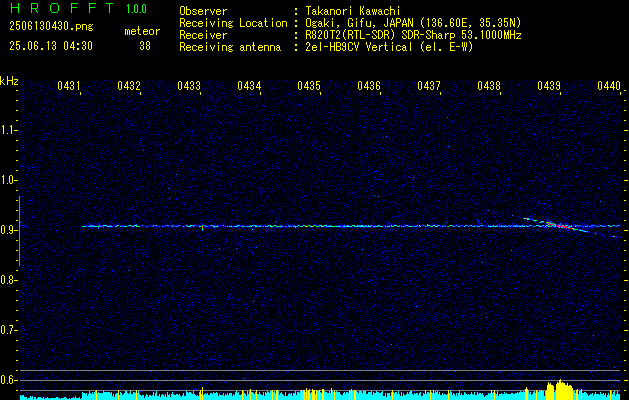Click time marker 0436
Image resolution: width=629 pixels, height=400 pixels.
coord(369,86)
